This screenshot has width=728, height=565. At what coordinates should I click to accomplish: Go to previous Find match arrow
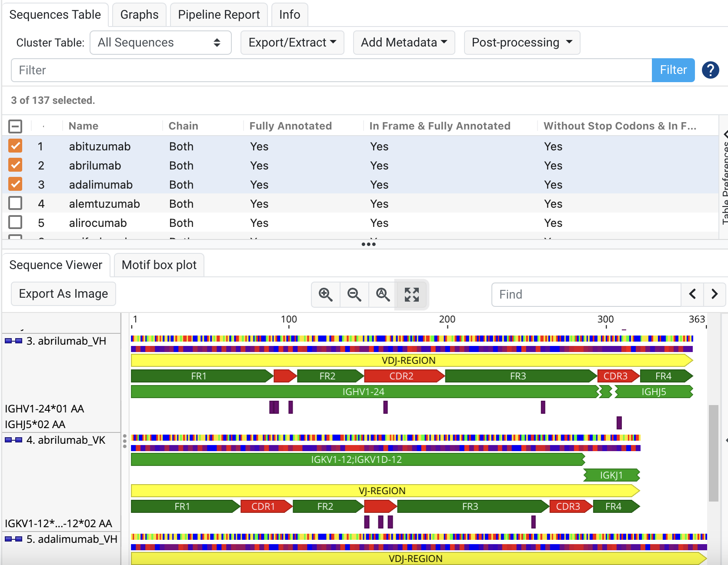(x=693, y=294)
